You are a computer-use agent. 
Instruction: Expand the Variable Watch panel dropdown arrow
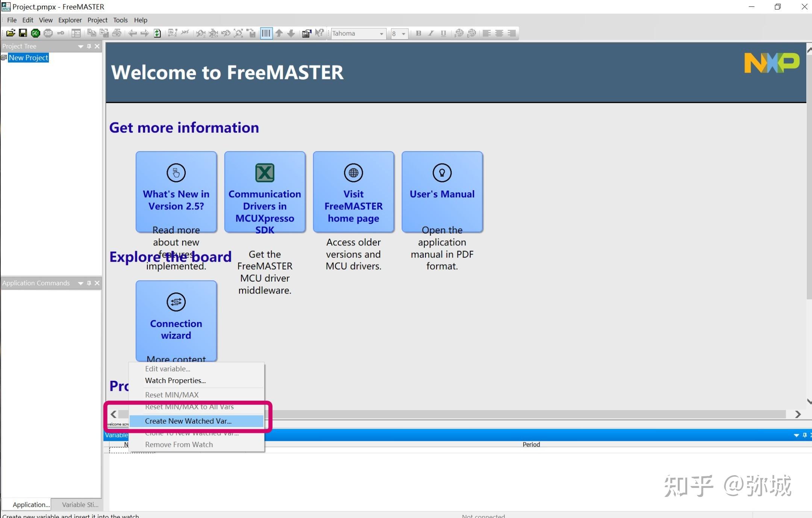point(797,435)
